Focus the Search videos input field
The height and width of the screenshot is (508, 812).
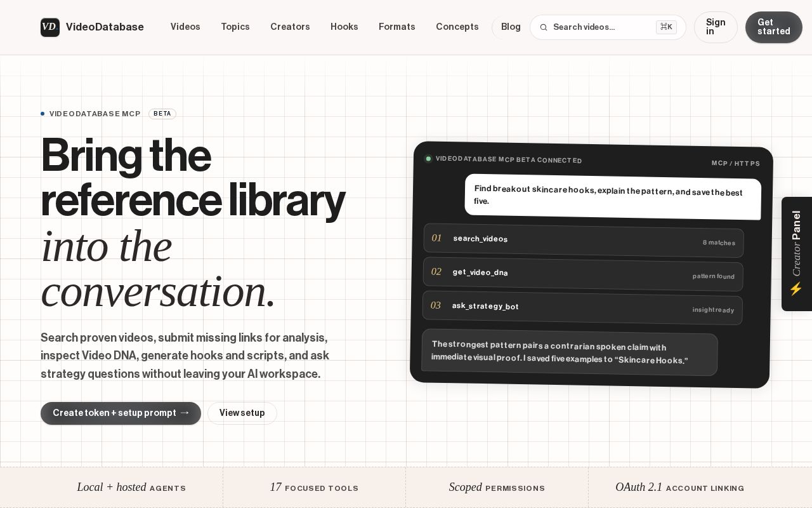(x=608, y=27)
